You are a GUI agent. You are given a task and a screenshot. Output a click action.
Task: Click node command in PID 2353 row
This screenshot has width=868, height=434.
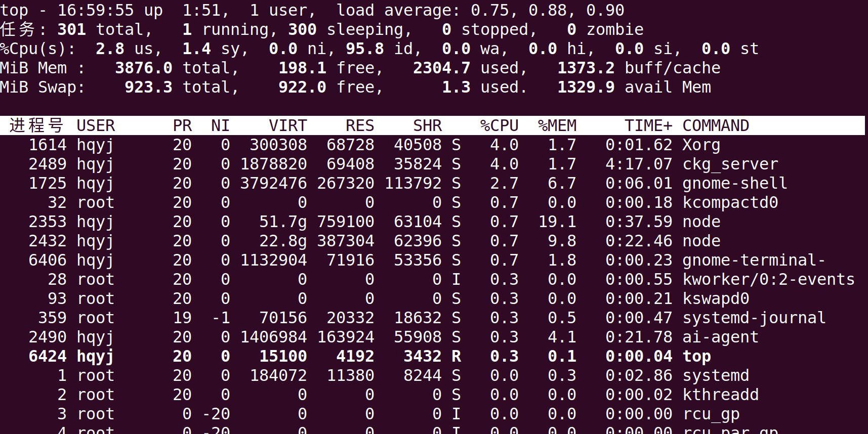701,222
